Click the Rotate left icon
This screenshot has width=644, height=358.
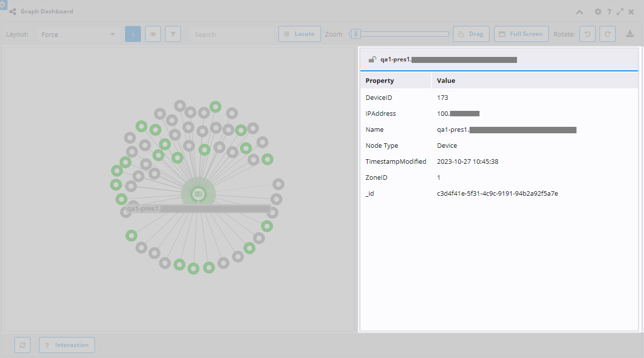click(587, 33)
